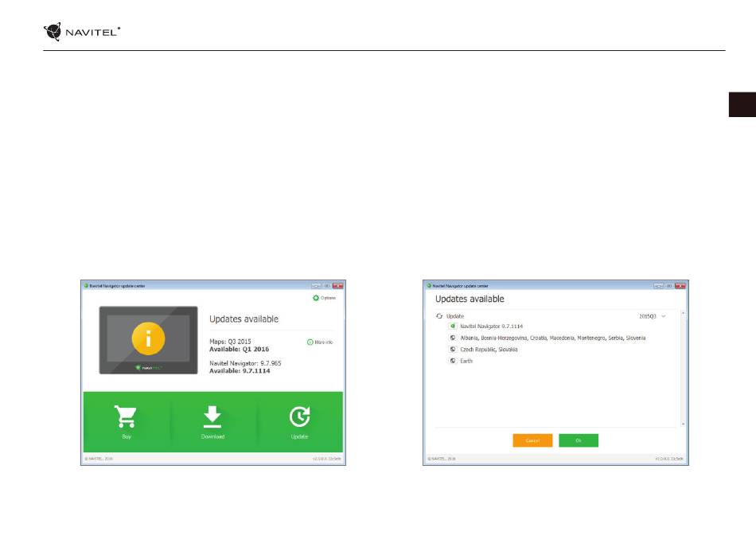The width and height of the screenshot is (756, 536).
Task: Click the Navitel Navigator 9.7.1114 package icon
Action: (x=453, y=326)
